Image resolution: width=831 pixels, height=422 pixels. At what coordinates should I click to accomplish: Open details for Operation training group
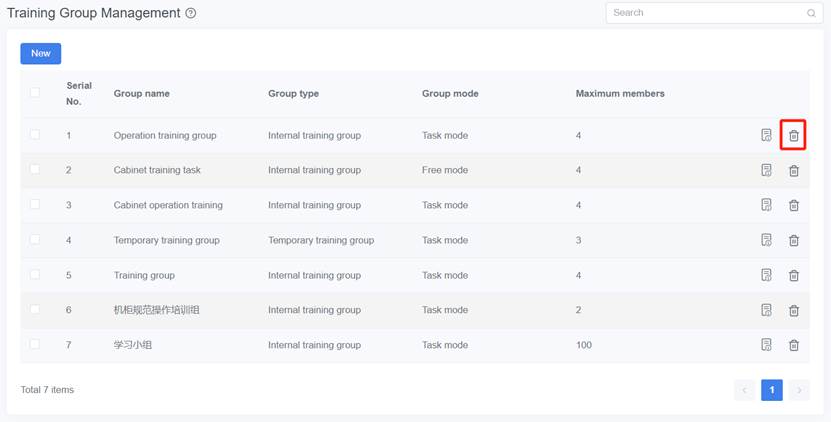point(766,135)
